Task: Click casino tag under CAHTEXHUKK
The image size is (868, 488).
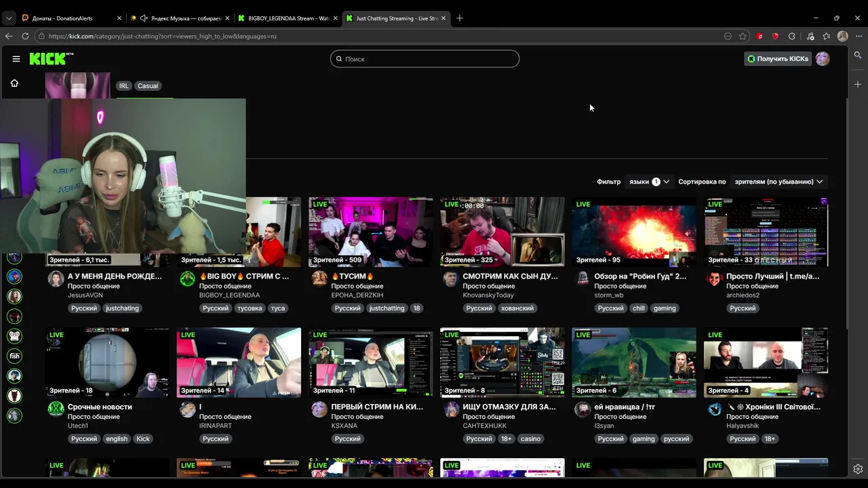Action: [x=531, y=439]
